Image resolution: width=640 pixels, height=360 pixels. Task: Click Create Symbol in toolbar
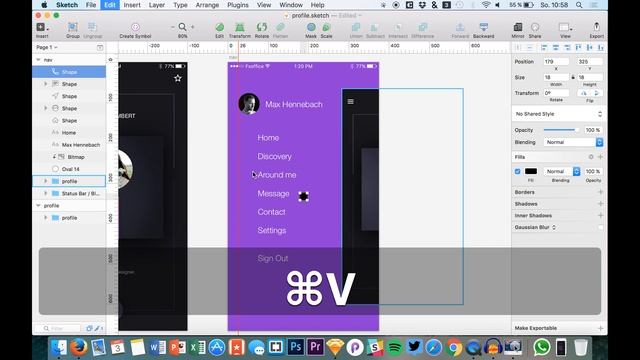pyautogui.click(x=136, y=27)
